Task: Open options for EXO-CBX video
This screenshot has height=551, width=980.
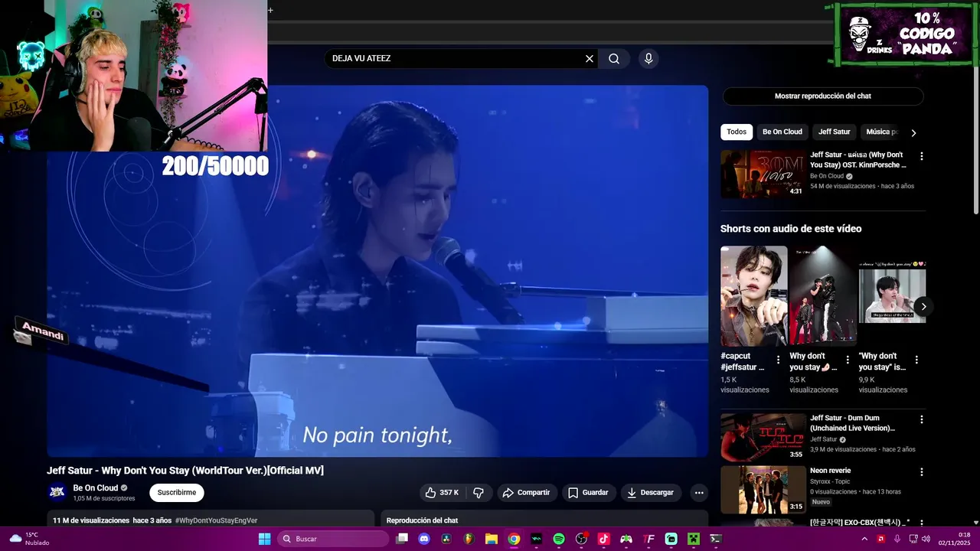Action: point(922,523)
